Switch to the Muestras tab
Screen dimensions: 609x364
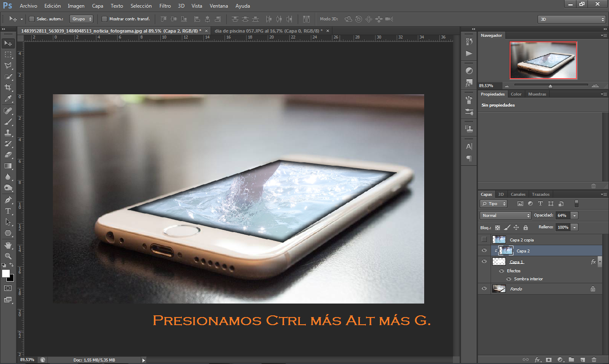click(x=537, y=94)
